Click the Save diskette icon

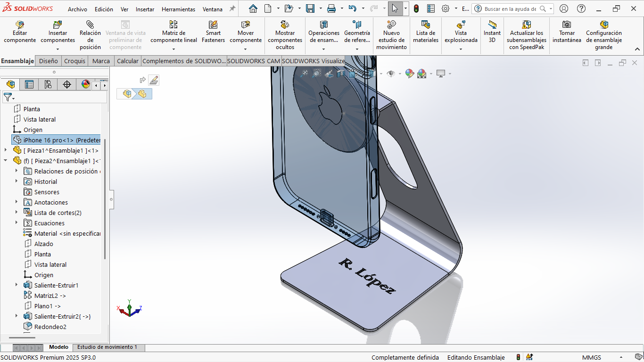coord(310,8)
